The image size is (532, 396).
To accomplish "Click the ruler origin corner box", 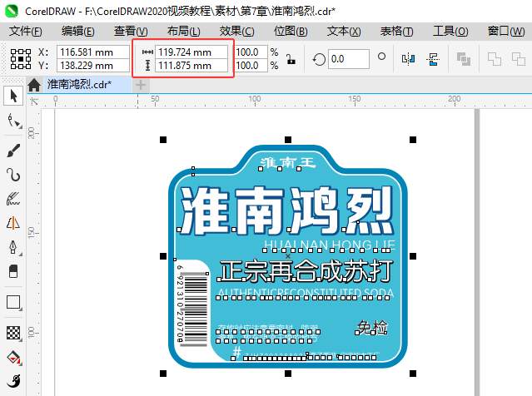I will [34, 101].
